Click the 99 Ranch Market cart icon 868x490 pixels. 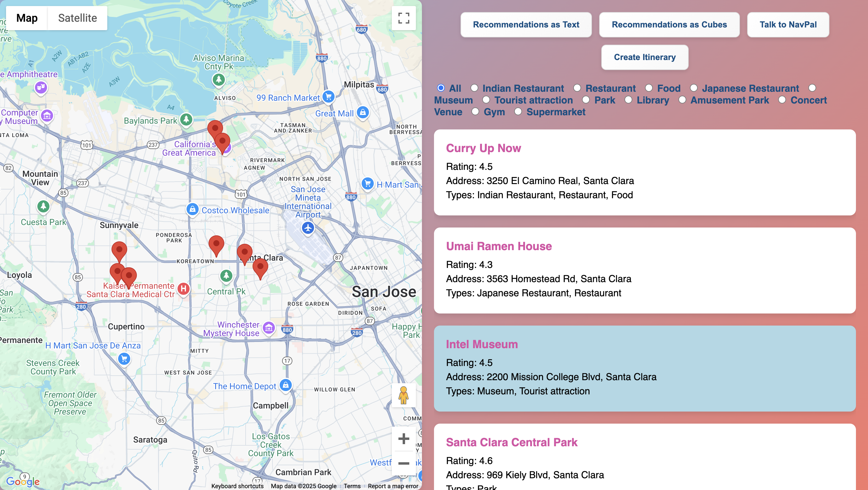pos(328,97)
